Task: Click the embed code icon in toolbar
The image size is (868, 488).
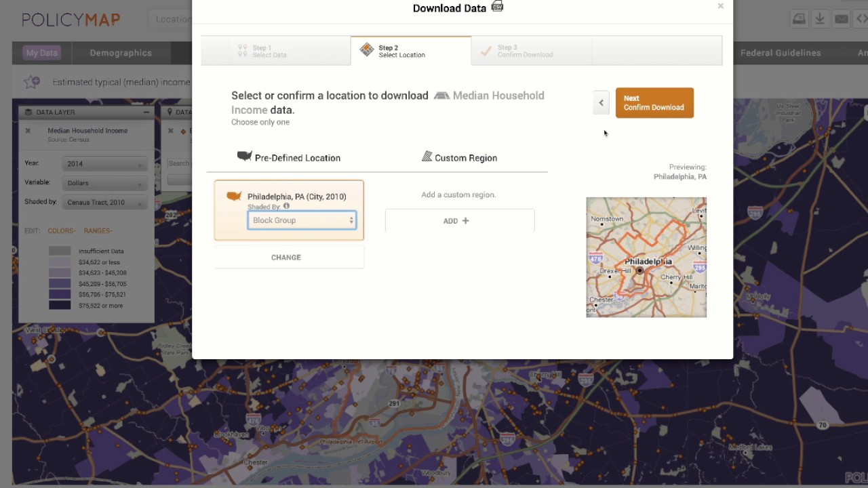Action: tap(861, 19)
